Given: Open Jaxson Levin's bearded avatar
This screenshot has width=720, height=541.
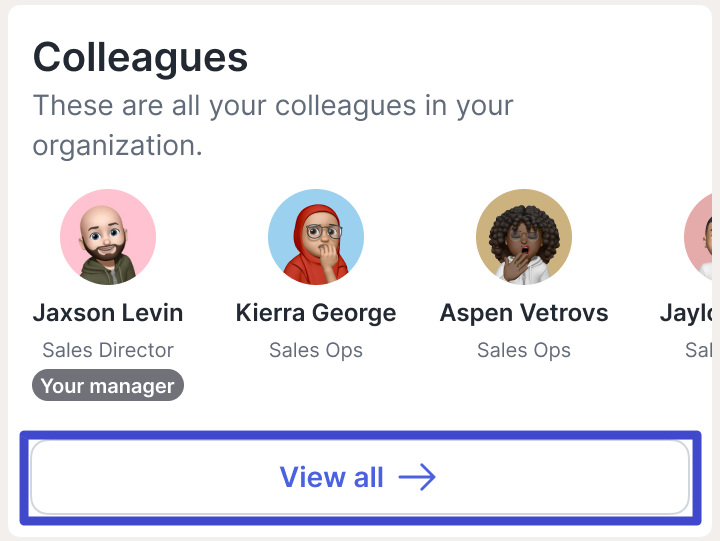Looking at the screenshot, I should (x=108, y=237).
